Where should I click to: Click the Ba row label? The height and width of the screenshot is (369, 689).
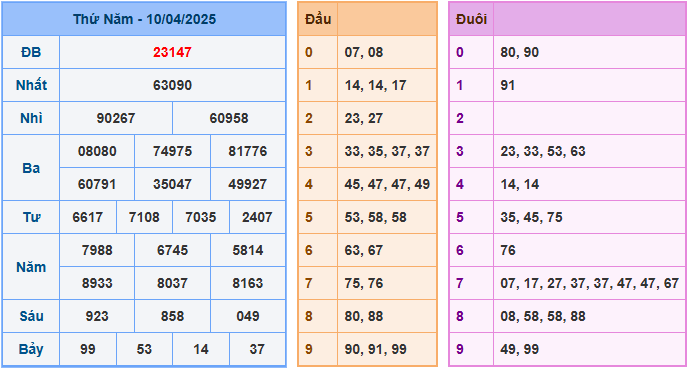(31, 168)
